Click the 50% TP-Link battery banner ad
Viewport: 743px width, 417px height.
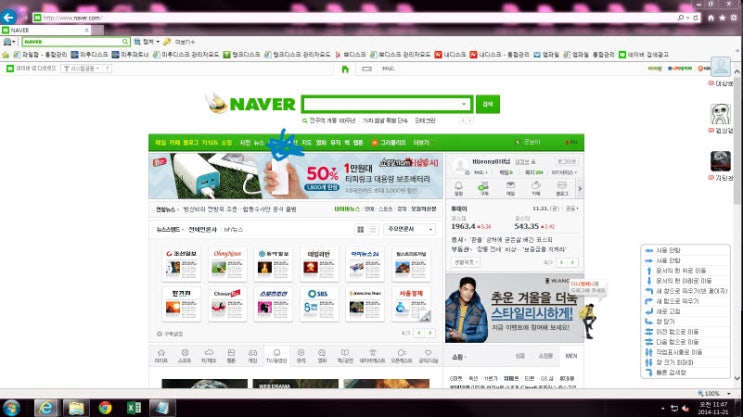(296, 176)
